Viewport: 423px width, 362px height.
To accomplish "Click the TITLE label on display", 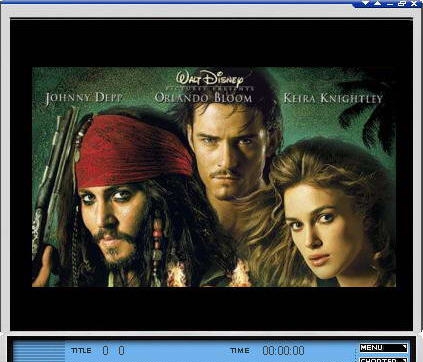I will click(81, 351).
